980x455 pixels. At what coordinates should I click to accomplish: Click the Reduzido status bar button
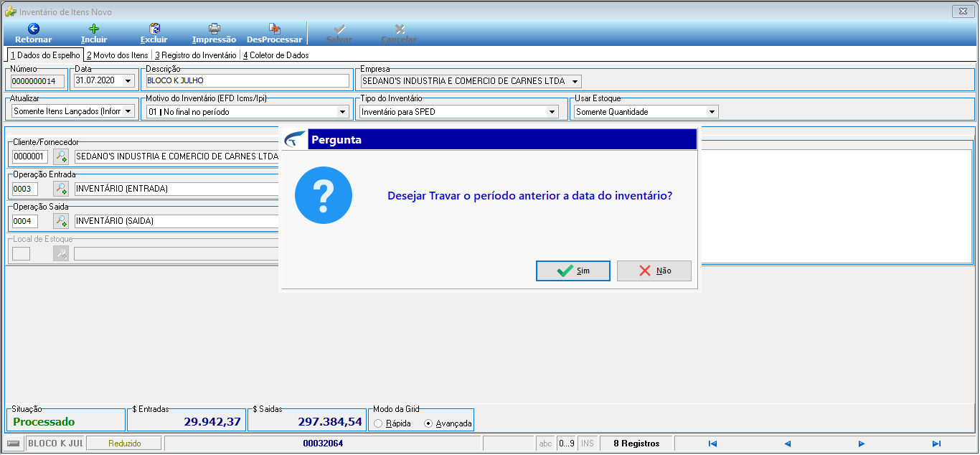(125, 444)
